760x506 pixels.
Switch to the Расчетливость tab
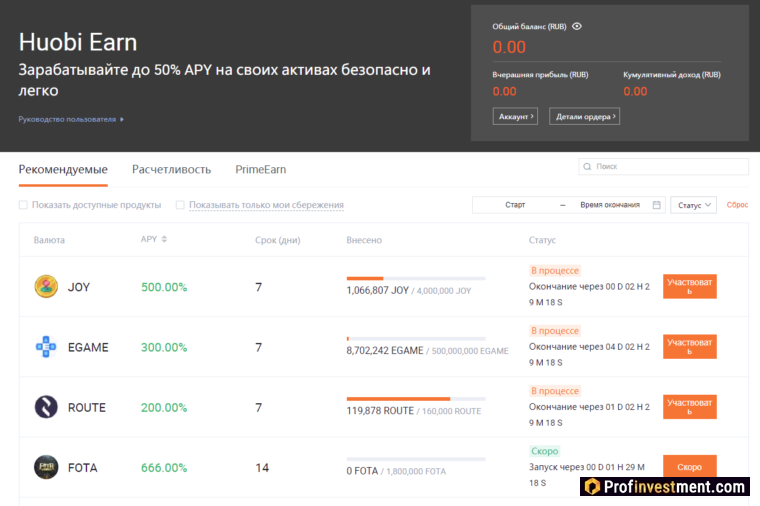pyautogui.click(x=172, y=170)
